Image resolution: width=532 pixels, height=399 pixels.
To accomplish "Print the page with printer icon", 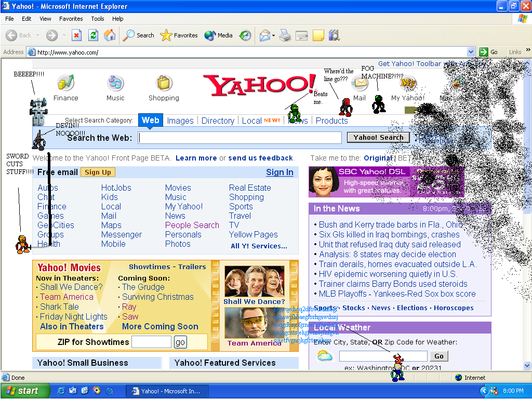I will 285,35.
